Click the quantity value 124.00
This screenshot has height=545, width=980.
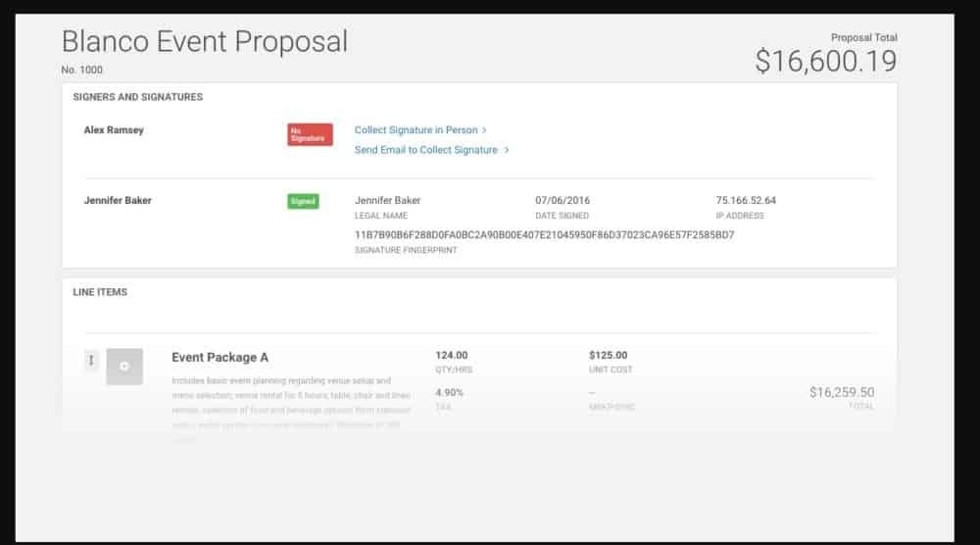452,355
